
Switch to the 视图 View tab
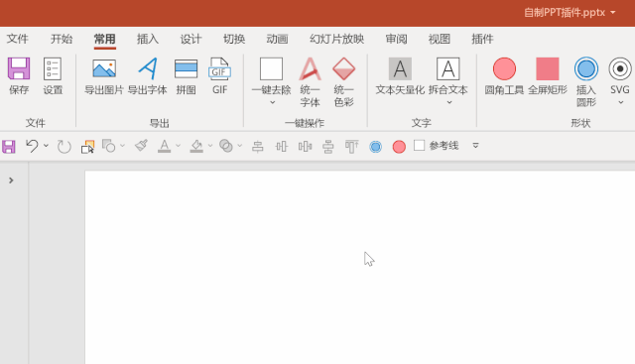pyautogui.click(x=440, y=39)
